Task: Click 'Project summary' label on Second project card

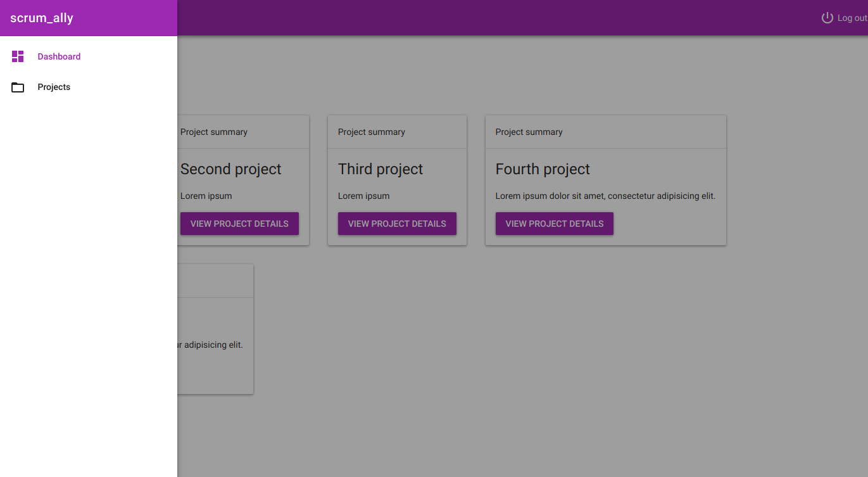Action: point(214,132)
